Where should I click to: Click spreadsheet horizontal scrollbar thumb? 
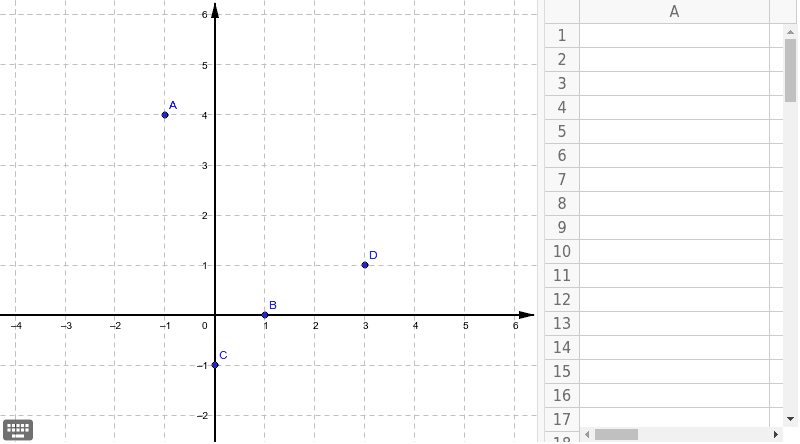616,434
